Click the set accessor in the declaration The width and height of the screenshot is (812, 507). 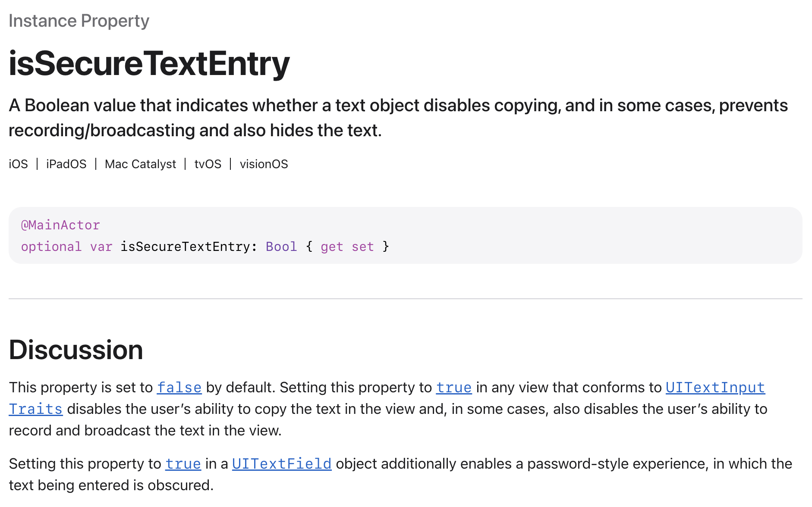pyautogui.click(x=363, y=247)
